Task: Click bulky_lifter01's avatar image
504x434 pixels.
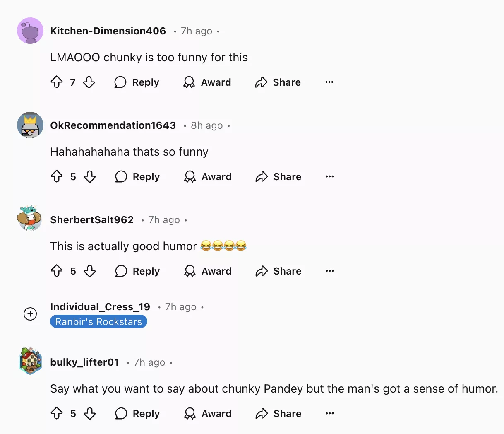Action: tap(30, 361)
